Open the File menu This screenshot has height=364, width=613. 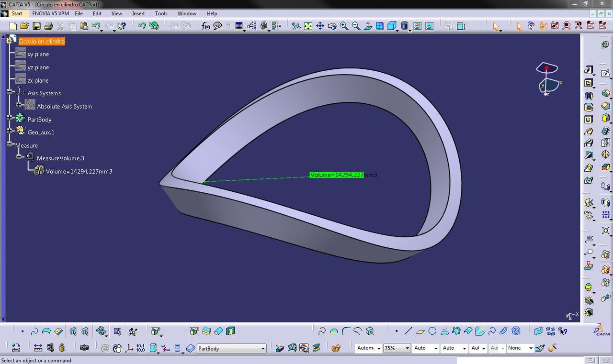pos(79,13)
